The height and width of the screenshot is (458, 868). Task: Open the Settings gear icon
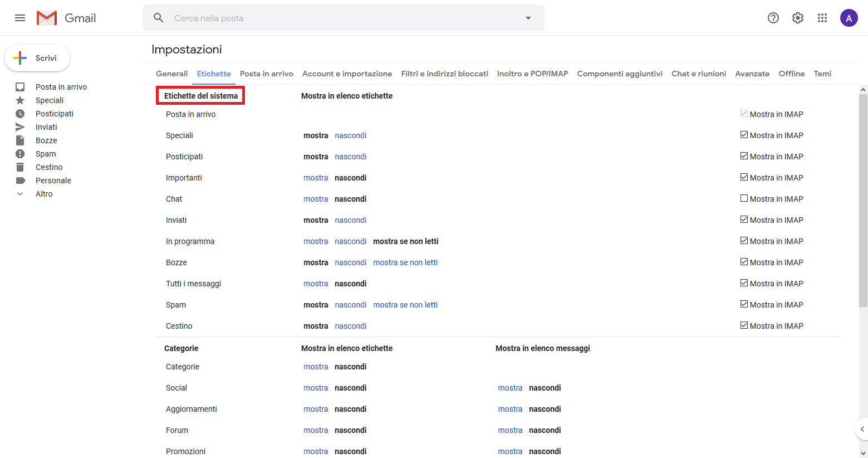[x=798, y=18]
